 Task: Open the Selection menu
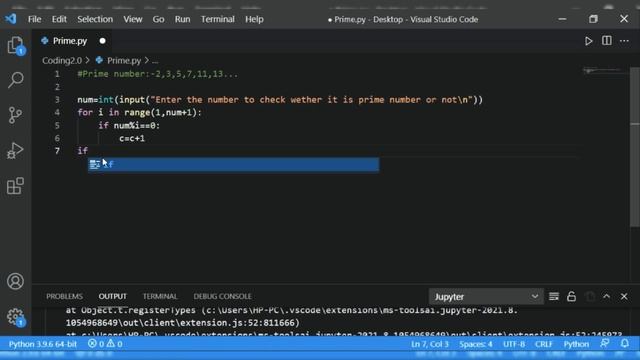click(95, 19)
